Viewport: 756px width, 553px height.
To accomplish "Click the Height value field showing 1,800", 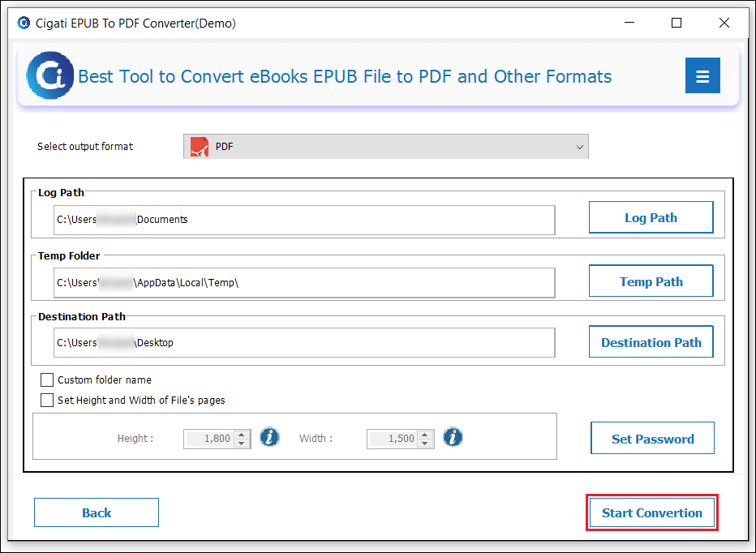I will pyautogui.click(x=210, y=439).
